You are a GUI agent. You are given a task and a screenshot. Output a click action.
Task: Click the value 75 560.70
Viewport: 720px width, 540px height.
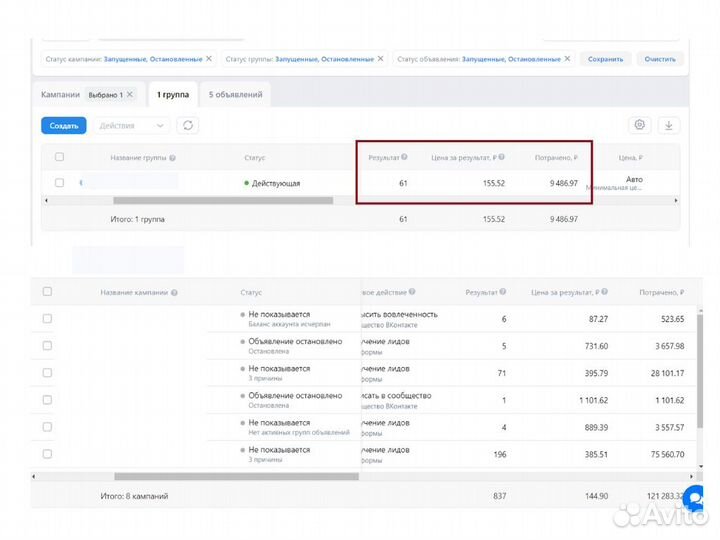coord(667,455)
